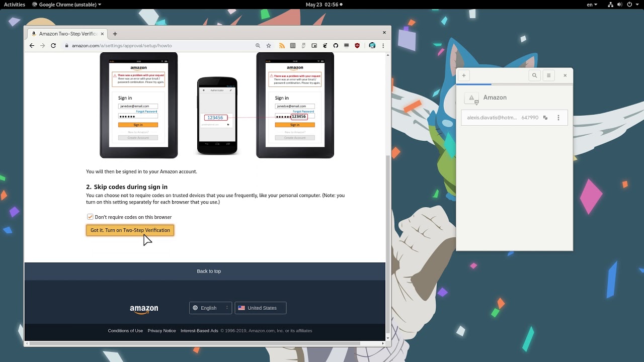Click the Chrome forward arrow
Viewport: 644px width, 362px height.
pyautogui.click(x=42, y=45)
